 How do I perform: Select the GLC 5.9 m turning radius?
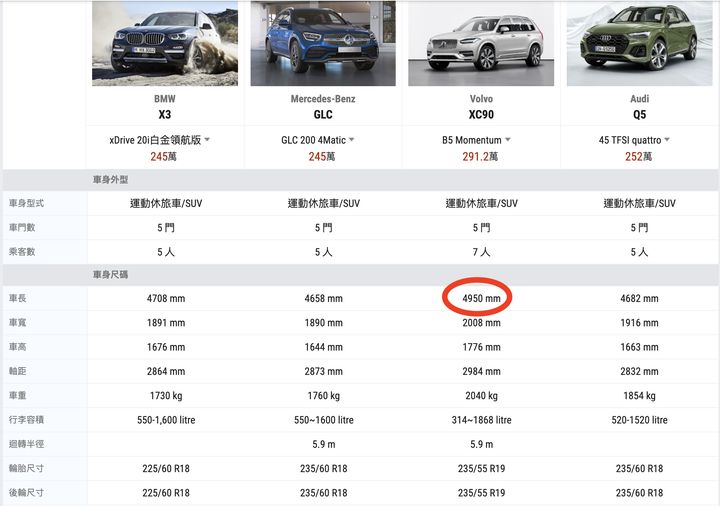point(323,444)
